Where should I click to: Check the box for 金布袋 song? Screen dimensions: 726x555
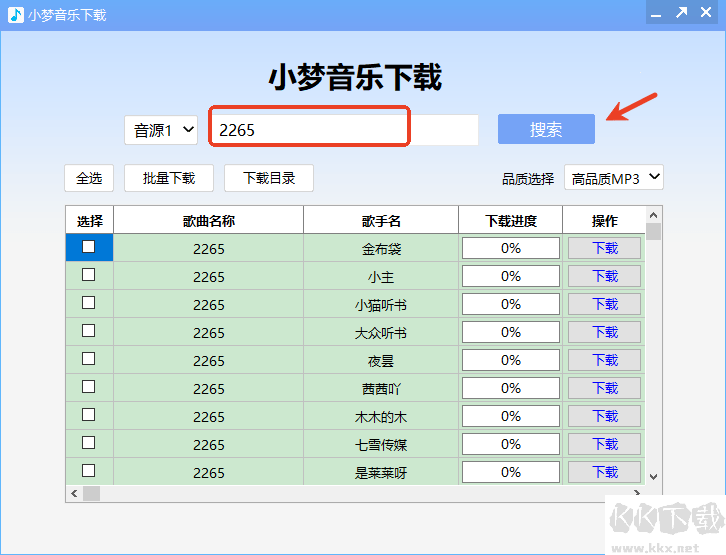(88, 247)
